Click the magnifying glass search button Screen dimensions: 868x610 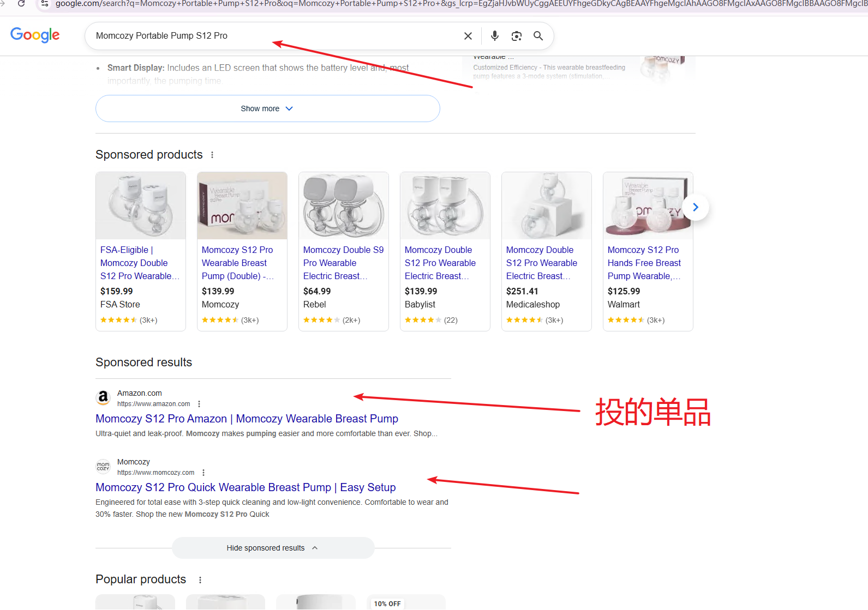[538, 36]
